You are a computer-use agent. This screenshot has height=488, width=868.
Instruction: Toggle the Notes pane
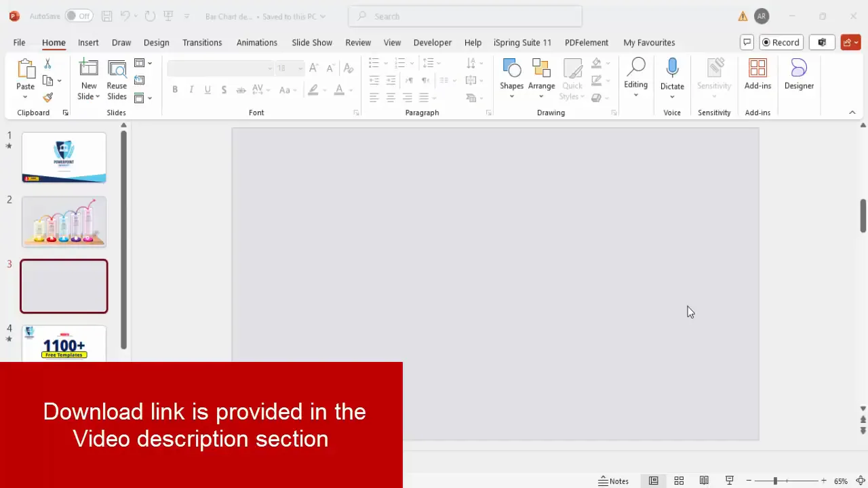[x=614, y=481]
